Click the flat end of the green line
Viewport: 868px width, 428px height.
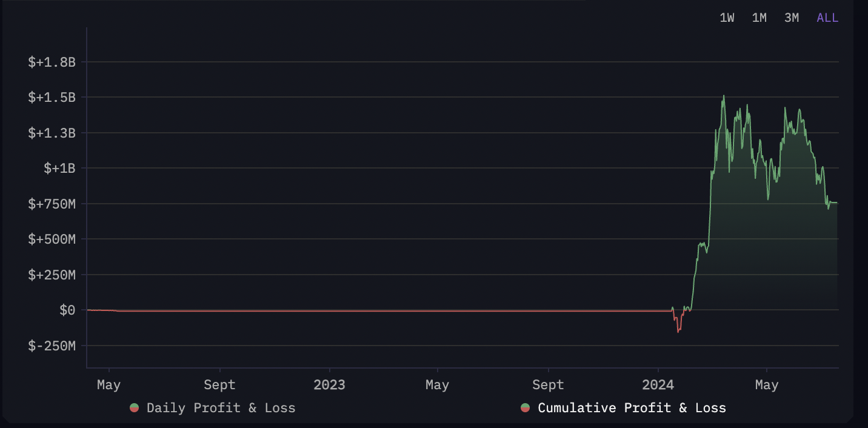point(834,202)
